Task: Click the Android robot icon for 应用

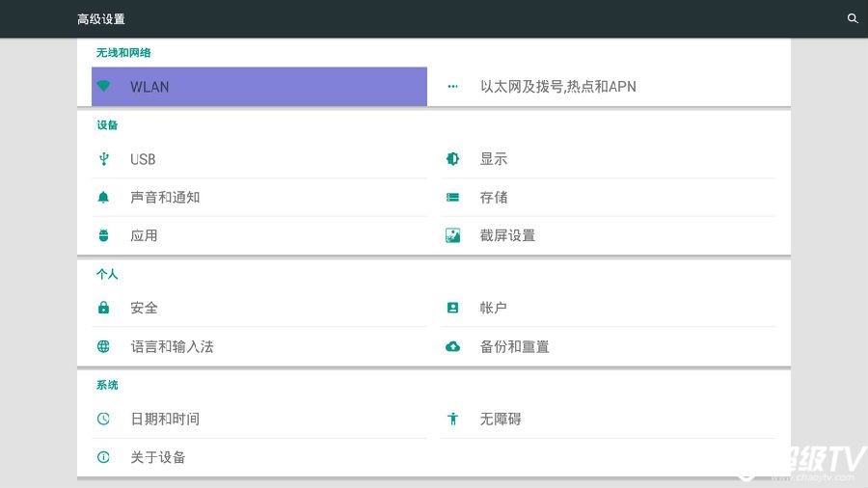Action: point(103,235)
